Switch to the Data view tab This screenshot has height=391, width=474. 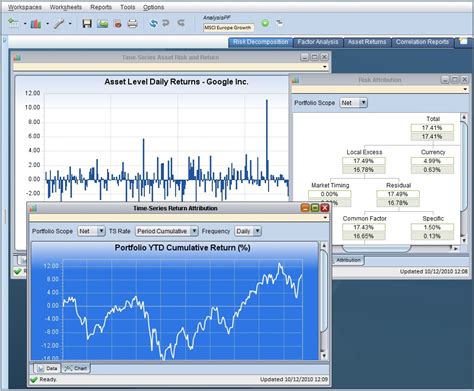47,368
